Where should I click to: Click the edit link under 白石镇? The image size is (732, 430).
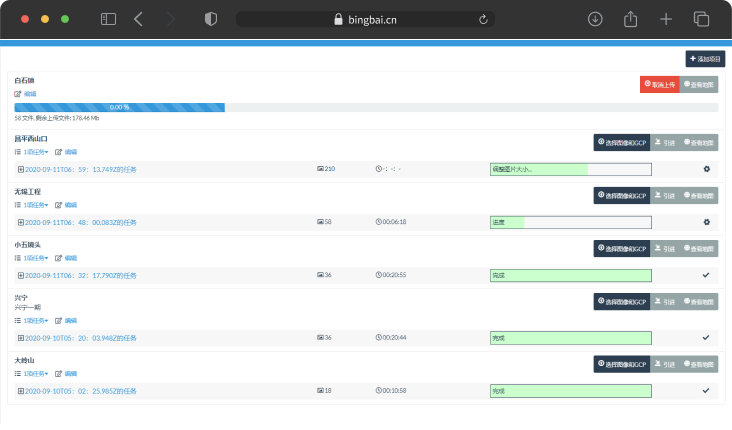tap(25, 94)
